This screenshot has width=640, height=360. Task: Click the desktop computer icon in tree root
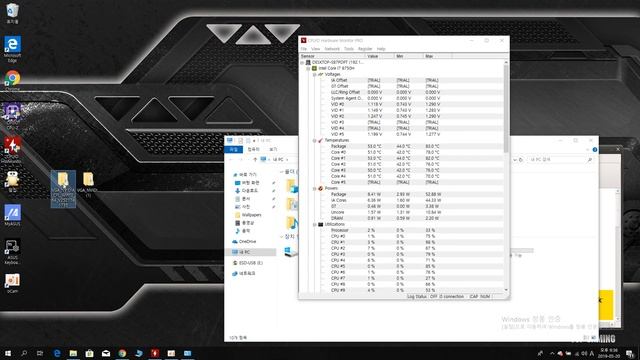[308, 63]
